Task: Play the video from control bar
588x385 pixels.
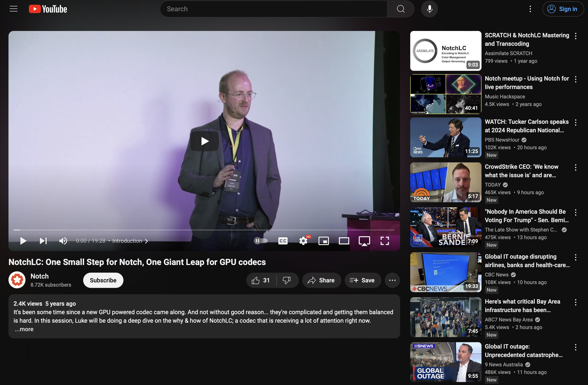Action: pyautogui.click(x=23, y=241)
